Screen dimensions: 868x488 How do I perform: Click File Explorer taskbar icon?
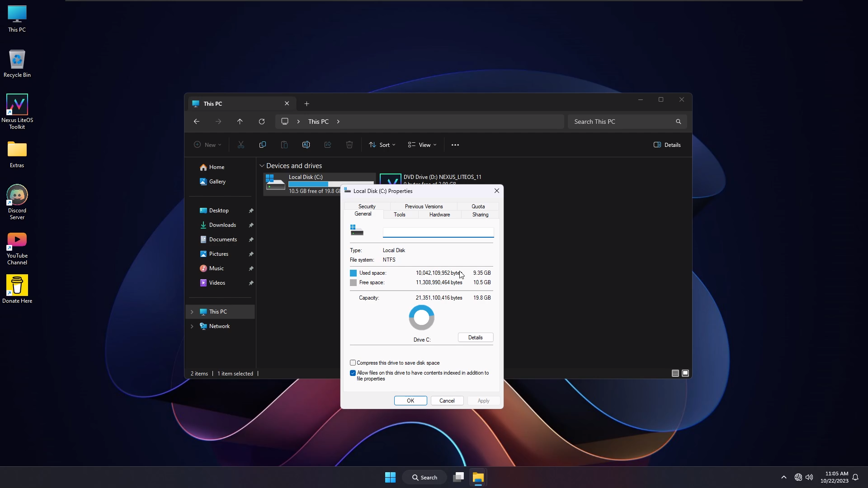pos(478,477)
